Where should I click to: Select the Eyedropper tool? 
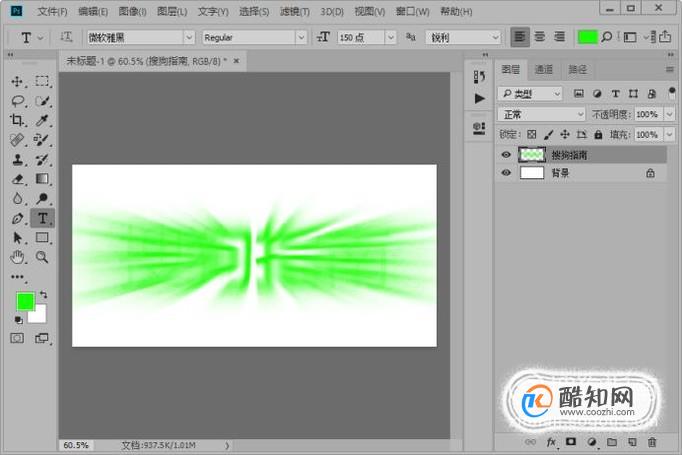(42, 120)
